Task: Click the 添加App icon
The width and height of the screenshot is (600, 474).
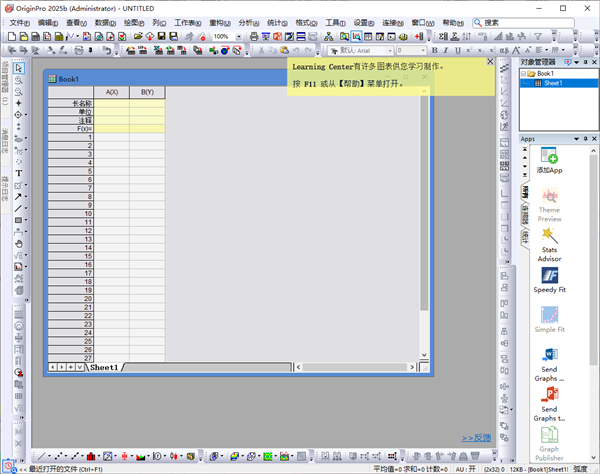Action: 549,158
